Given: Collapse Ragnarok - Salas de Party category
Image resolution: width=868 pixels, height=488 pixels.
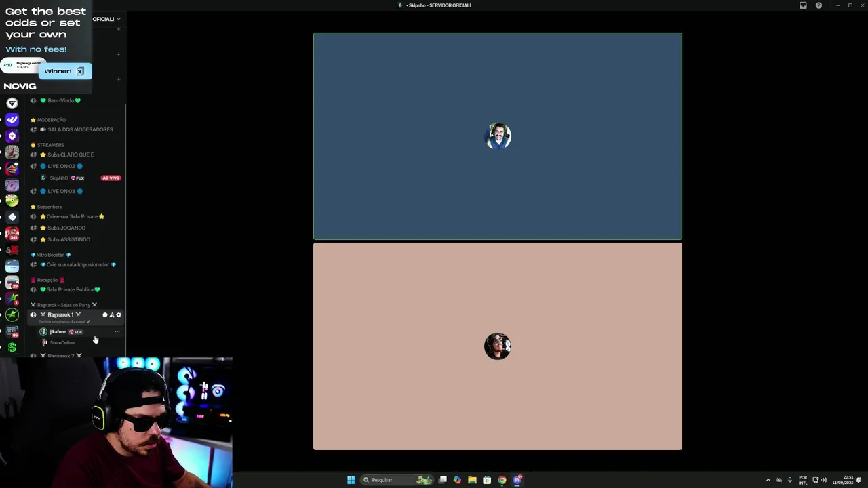Looking at the screenshot, I should (x=64, y=305).
